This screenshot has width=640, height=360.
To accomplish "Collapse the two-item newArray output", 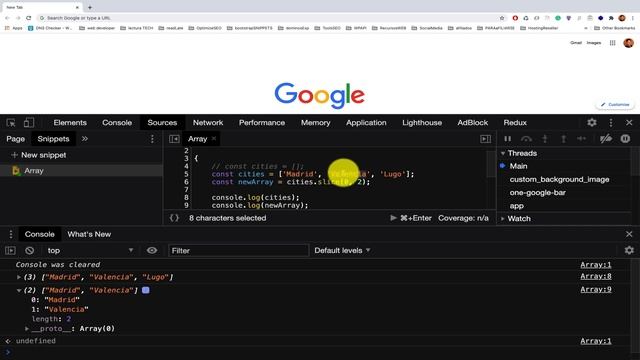I will click(19, 290).
